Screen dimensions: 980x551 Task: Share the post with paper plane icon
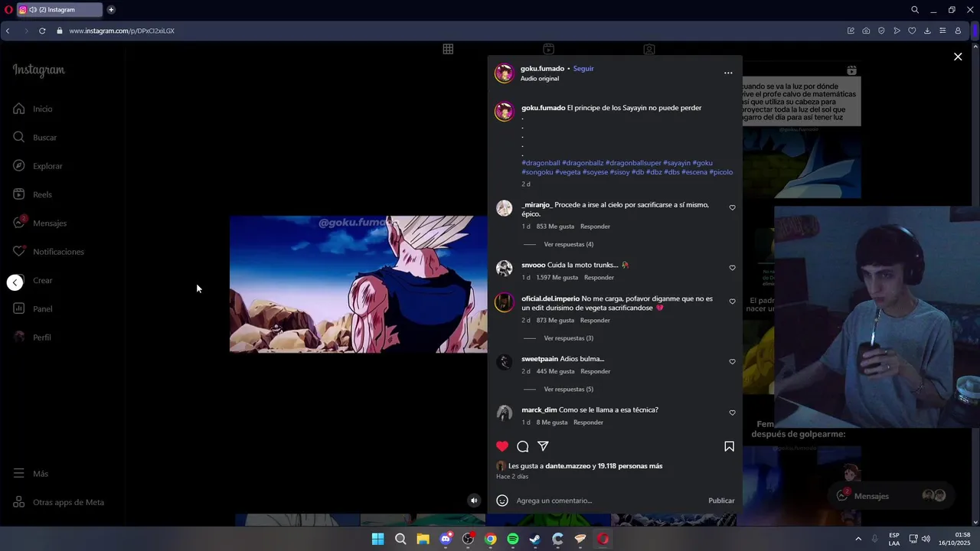pos(543,446)
